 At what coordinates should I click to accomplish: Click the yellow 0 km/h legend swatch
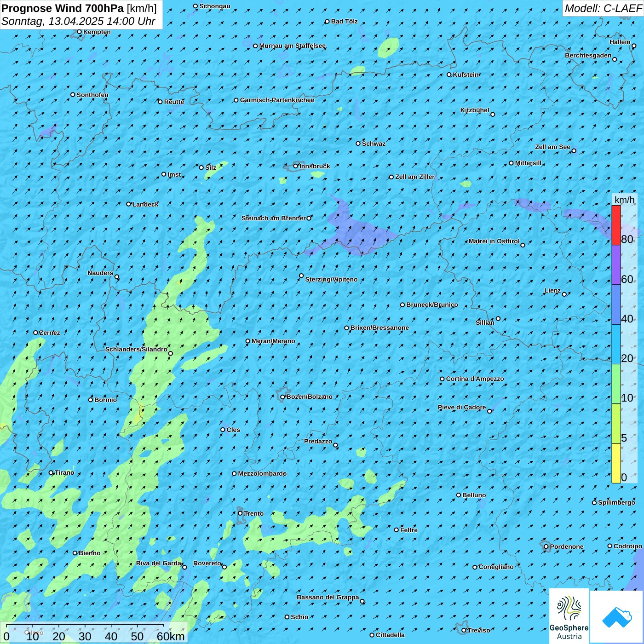616,463
